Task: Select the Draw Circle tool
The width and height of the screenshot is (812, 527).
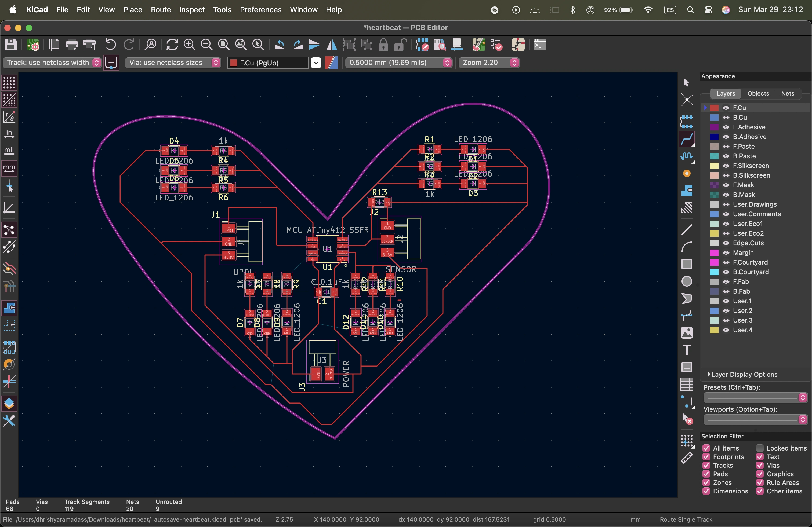Action: pos(686,281)
